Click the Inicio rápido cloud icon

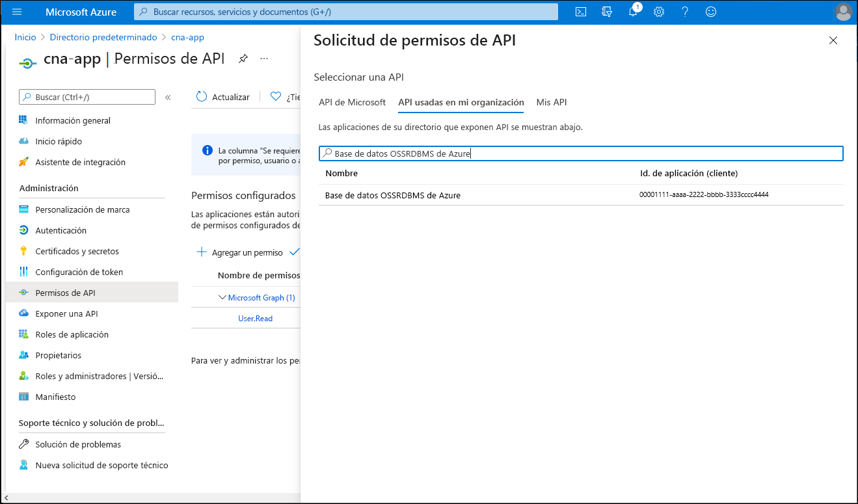[x=23, y=141]
